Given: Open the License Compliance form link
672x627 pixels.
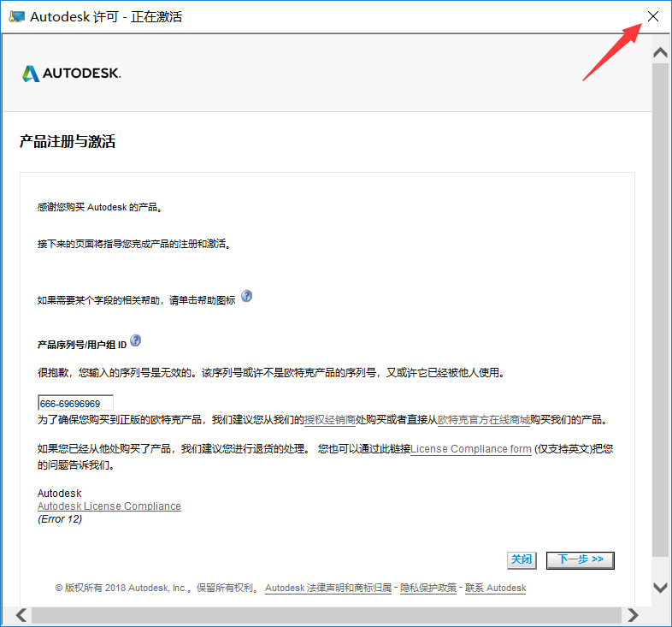Looking at the screenshot, I should coord(471,449).
